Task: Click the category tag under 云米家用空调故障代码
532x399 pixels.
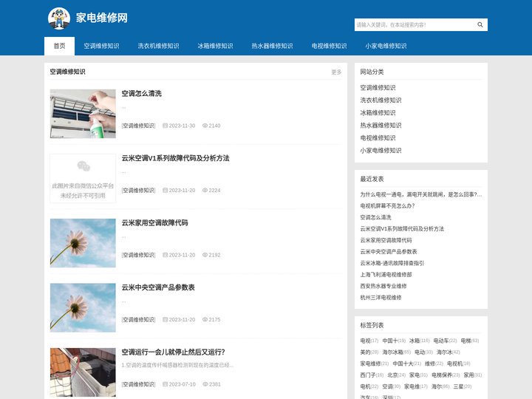Action: pyautogui.click(x=138, y=255)
